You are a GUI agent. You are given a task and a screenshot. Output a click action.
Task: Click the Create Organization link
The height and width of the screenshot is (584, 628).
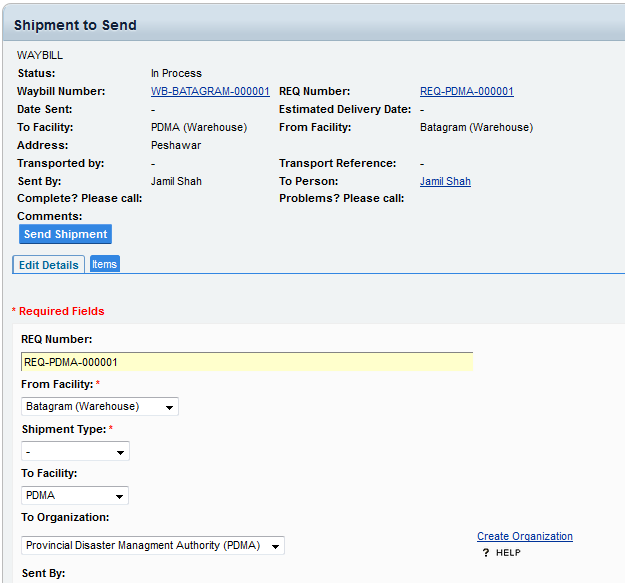(x=524, y=537)
